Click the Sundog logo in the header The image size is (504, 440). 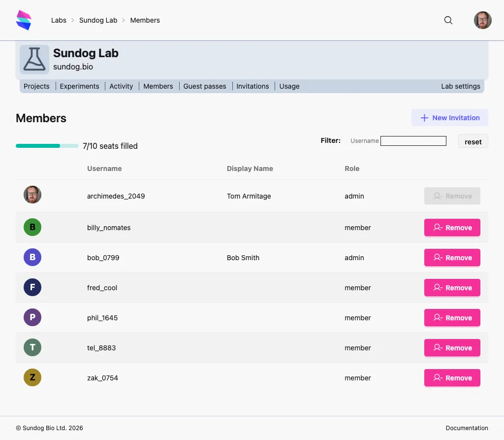(x=24, y=20)
